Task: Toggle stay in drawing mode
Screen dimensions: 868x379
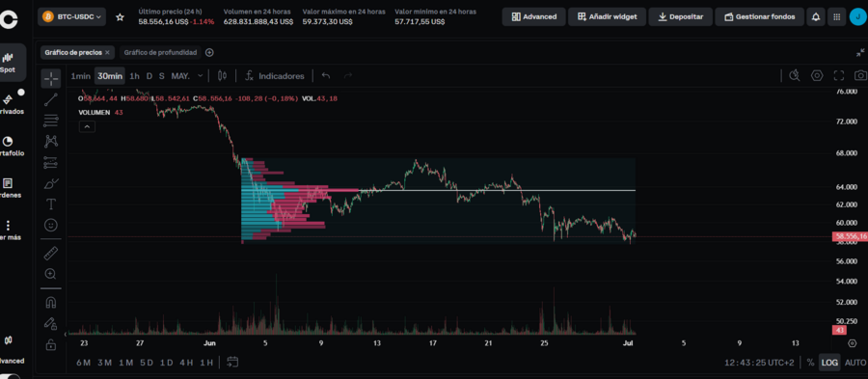Action: coord(51,323)
